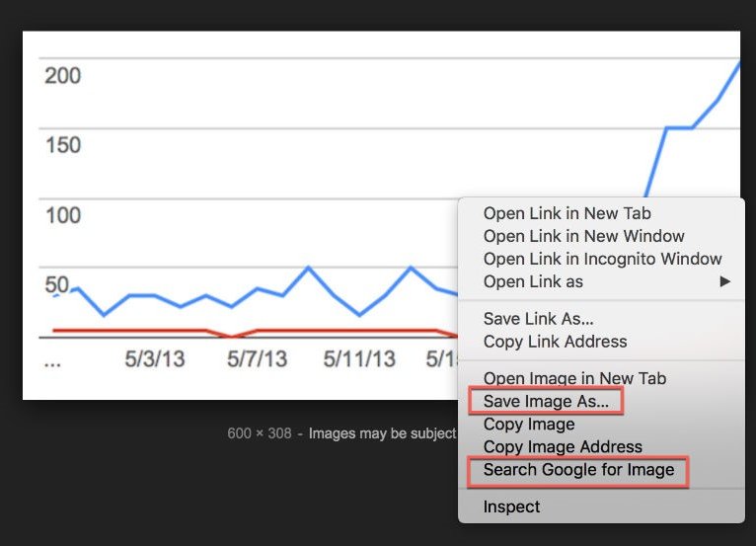Click the 5/7/13 axis label

257,359
